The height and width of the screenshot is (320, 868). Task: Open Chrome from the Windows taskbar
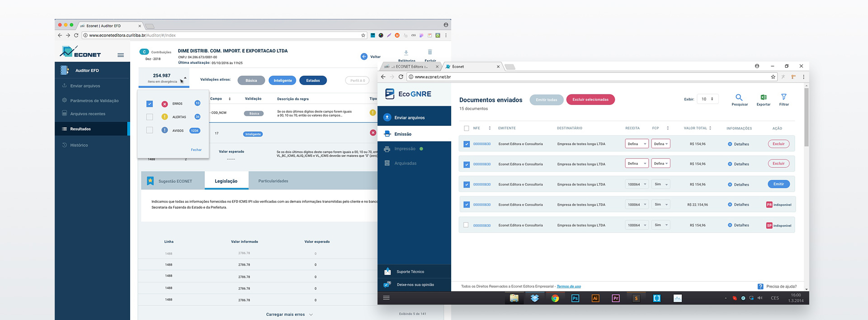click(555, 298)
